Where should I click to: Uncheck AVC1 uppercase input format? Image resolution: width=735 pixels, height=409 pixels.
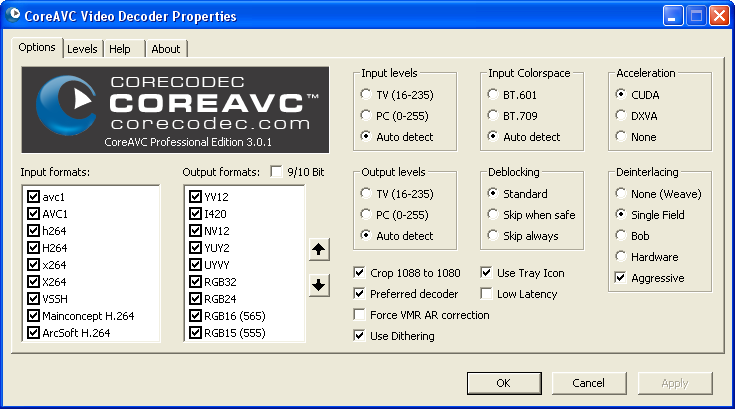[33, 214]
